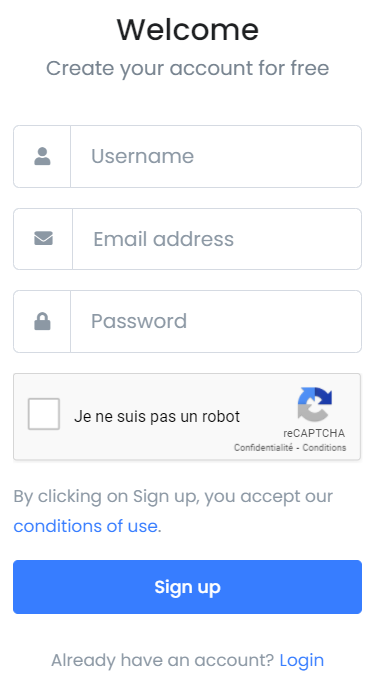The width and height of the screenshot is (377, 700).
Task: Click the Welcome heading
Action: tap(188, 30)
